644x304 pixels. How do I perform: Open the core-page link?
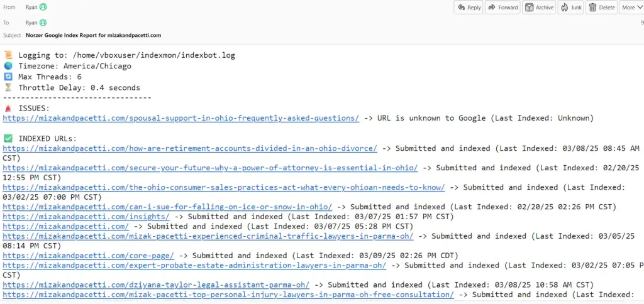(88, 256)
